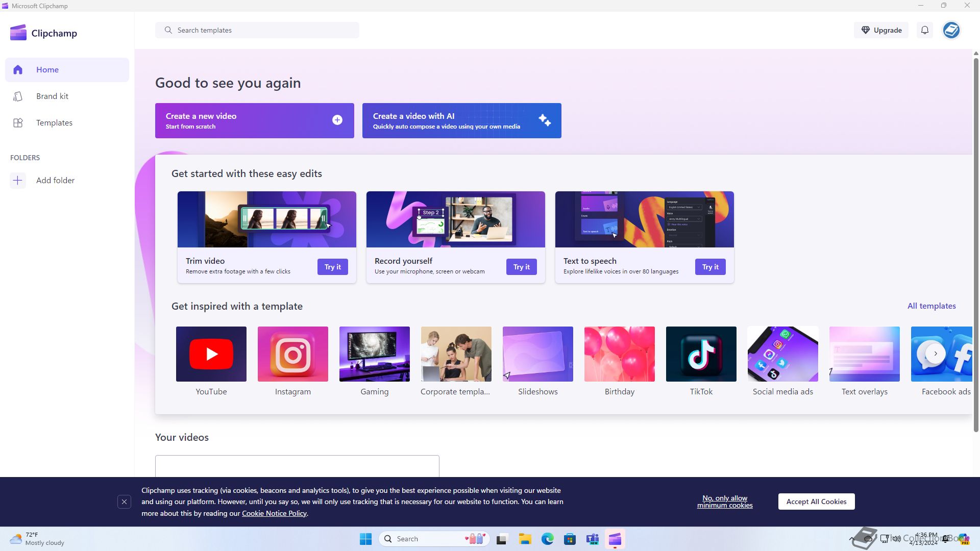
Task: Launch Microsoft Edge from the taskbar
Action: (548, 539)
